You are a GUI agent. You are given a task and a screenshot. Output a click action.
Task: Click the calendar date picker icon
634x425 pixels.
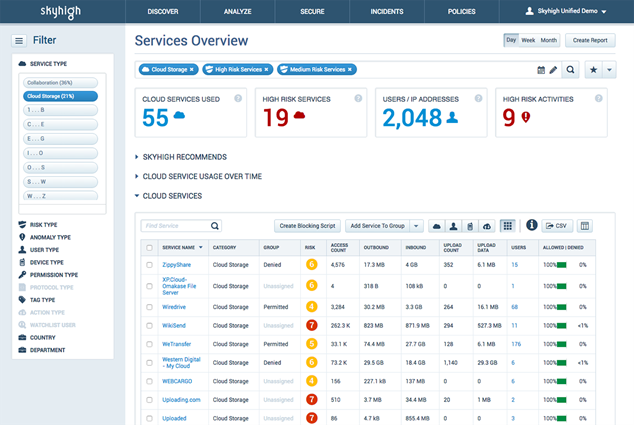[x=541, y=70]
